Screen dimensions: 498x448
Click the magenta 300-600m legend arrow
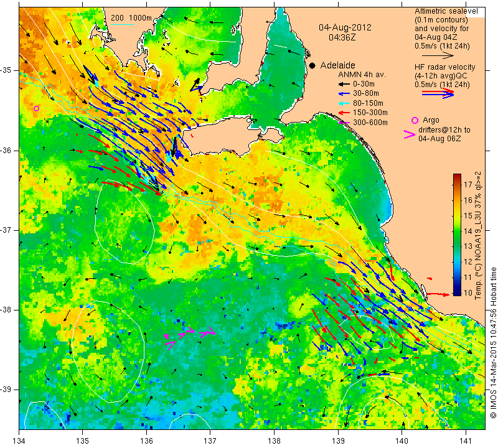(x=344, y=122)
